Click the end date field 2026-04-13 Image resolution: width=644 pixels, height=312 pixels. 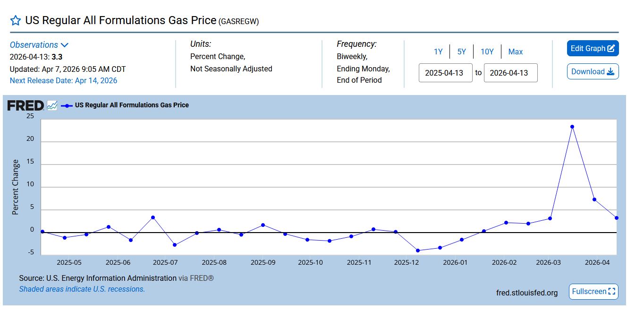(x=510, y=73)
